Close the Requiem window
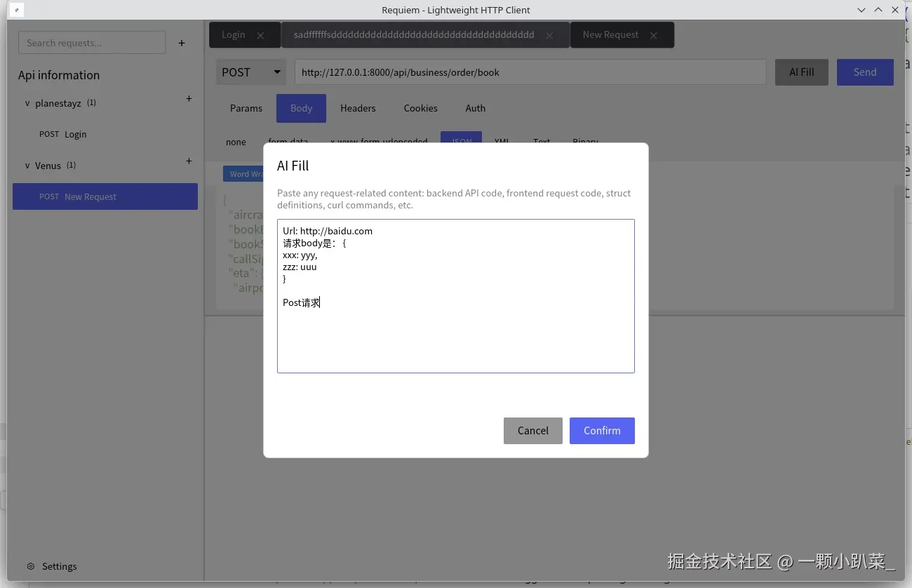Viewport: 912px width, 588px height. [x=895, y=10]
